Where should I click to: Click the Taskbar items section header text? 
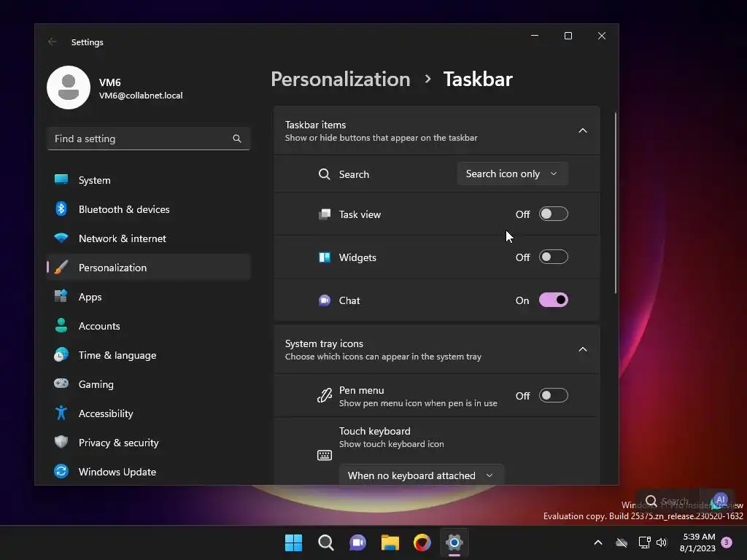click(315, 125)
